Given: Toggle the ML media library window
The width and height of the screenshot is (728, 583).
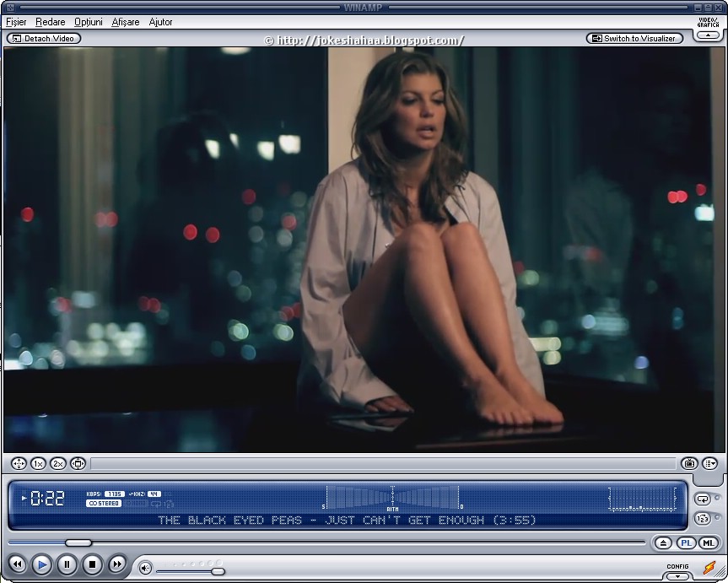Looking at the screenshot, I should pyautogui.click(x=709, y=543).
